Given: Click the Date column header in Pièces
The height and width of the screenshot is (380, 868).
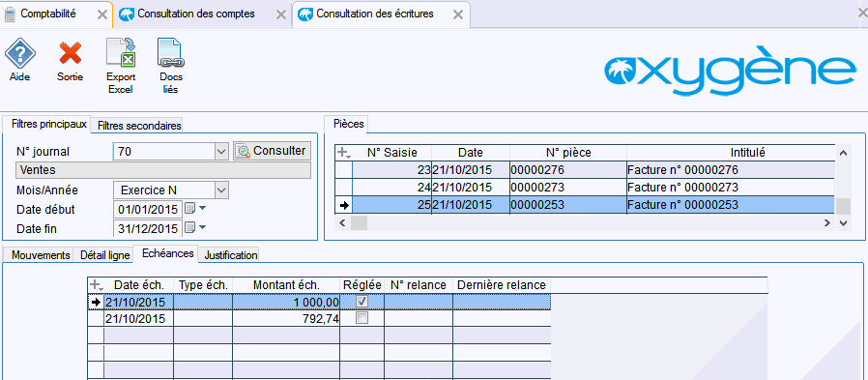Looking at the screenshot, I should (x=471, y=153).
